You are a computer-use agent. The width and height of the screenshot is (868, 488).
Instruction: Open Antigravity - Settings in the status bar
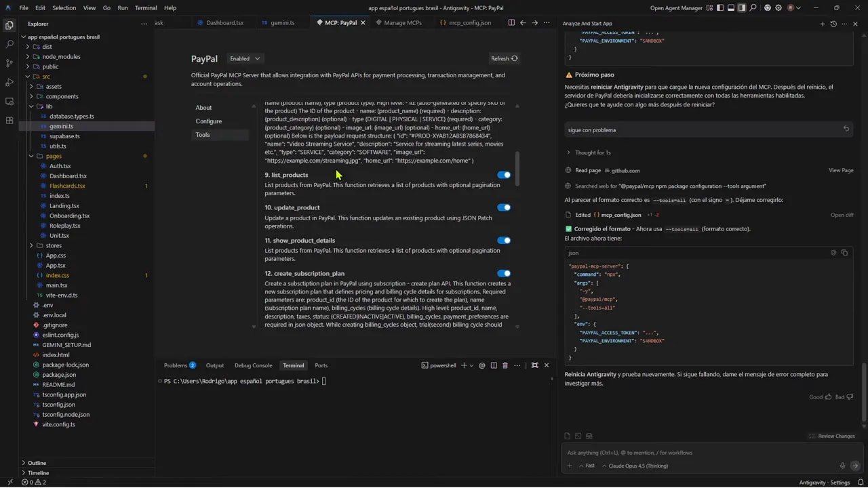824,483
